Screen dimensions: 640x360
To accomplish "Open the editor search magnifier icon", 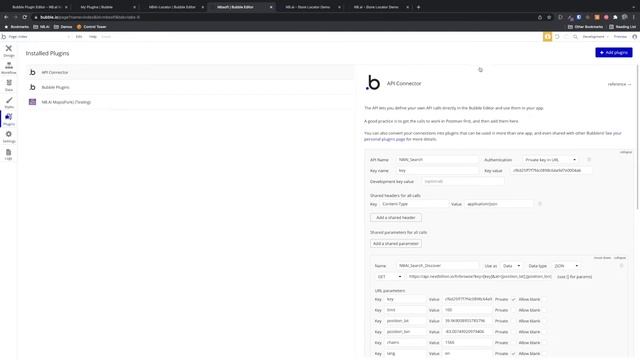I will 575,37.
